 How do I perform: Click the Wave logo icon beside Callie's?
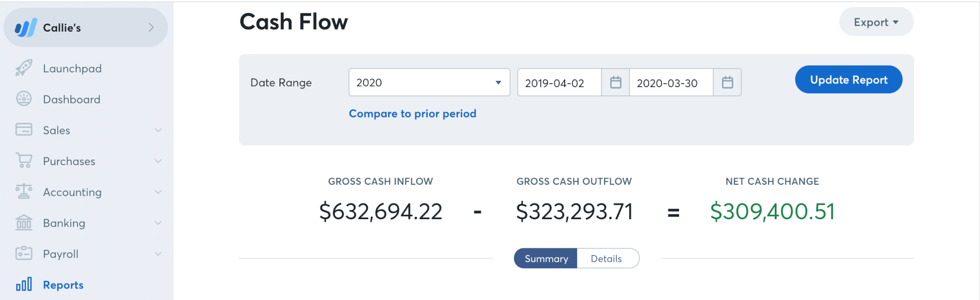click(26, 28)
